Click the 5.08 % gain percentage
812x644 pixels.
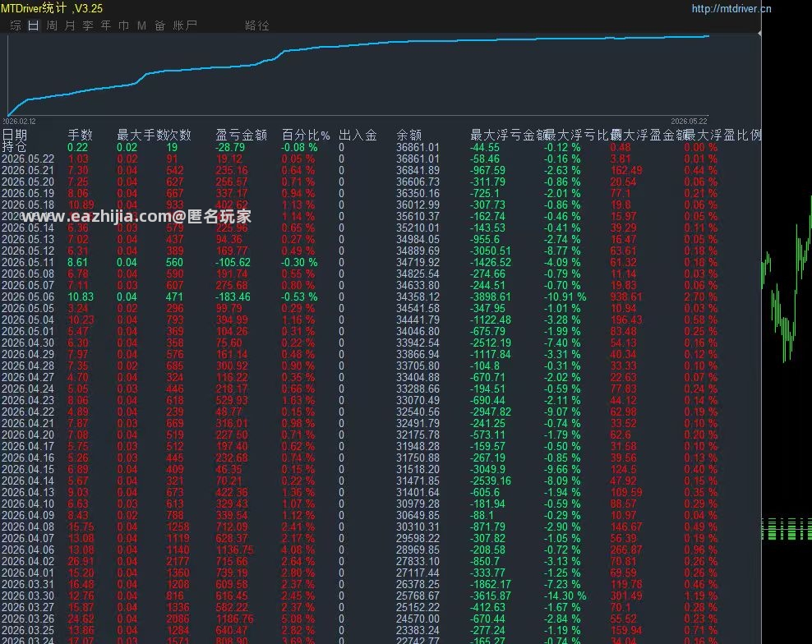click(x=298, y=619)
